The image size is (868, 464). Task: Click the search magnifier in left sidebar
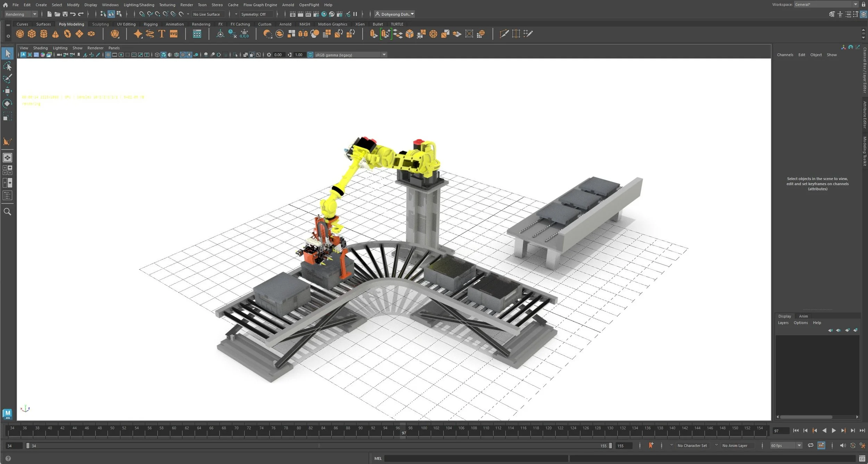[7, 212]
